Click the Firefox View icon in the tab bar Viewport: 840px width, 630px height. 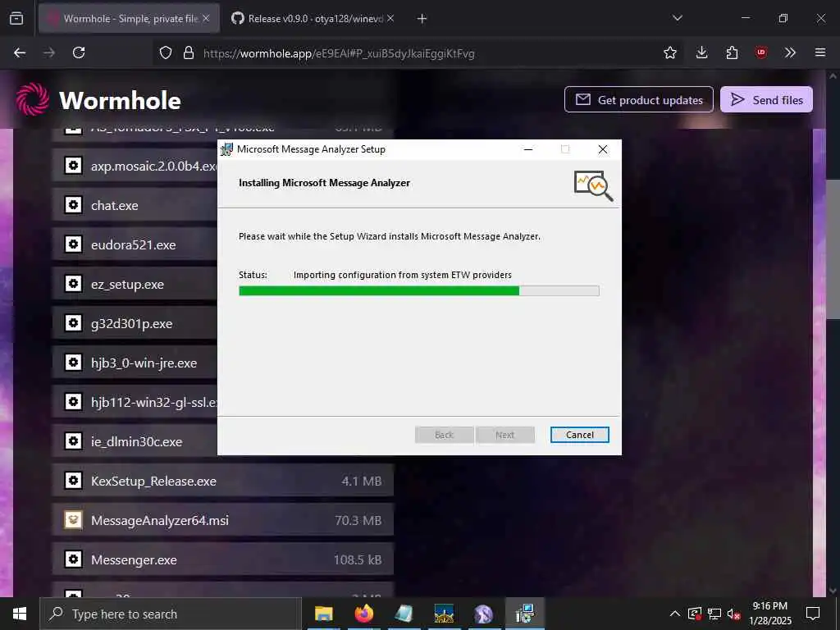pos(16,18)
